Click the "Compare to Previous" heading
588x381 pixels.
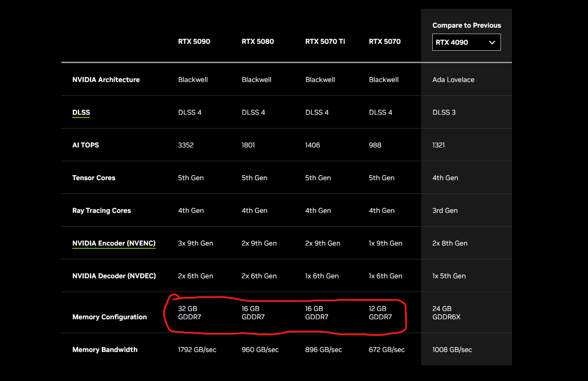tap(466, 25)
